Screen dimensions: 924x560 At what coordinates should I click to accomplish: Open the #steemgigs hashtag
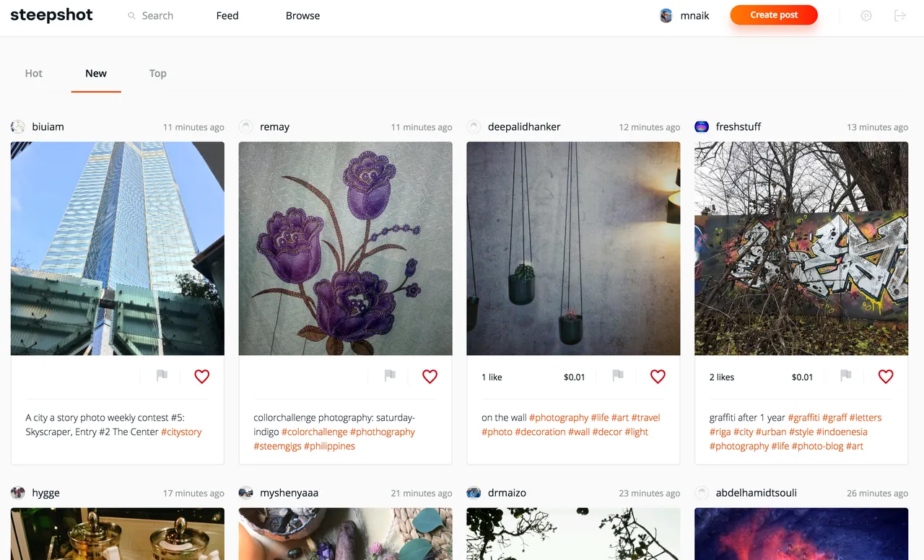[277, 447]
